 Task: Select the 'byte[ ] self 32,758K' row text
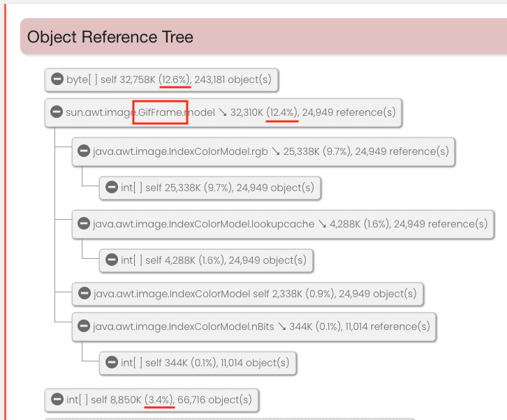pos(169,80)
